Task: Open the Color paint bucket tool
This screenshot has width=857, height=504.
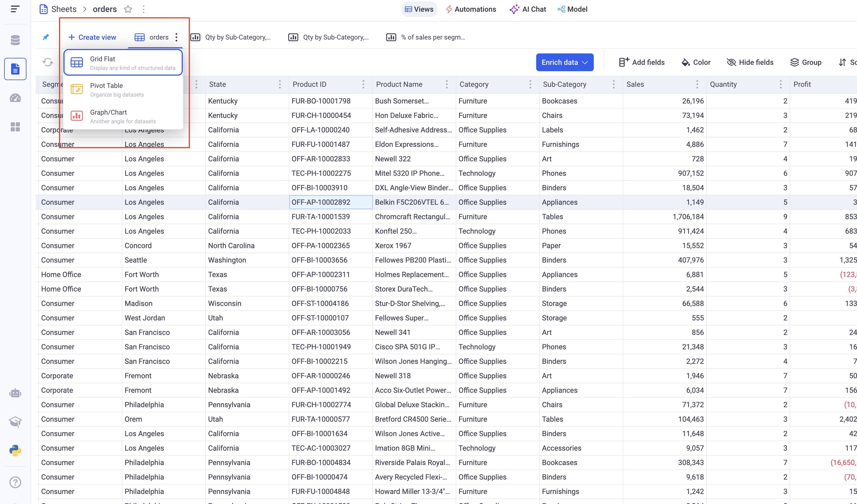Action: (x=696, y=62)
